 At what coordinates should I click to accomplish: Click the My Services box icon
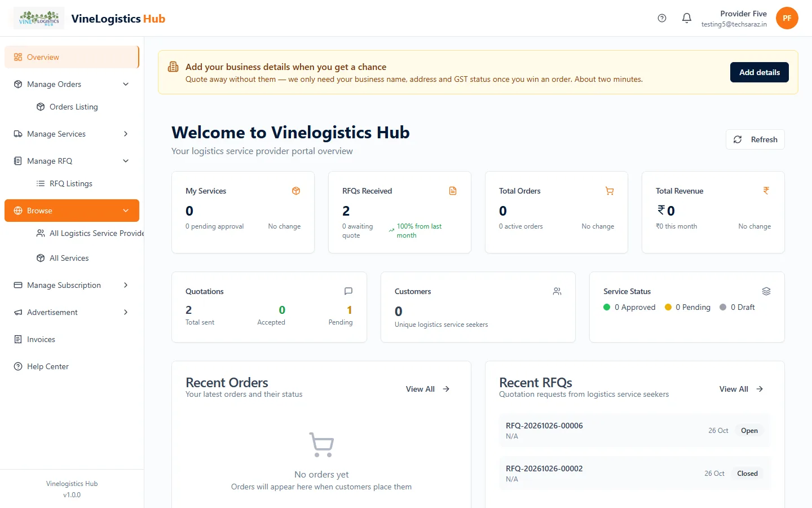296,191
